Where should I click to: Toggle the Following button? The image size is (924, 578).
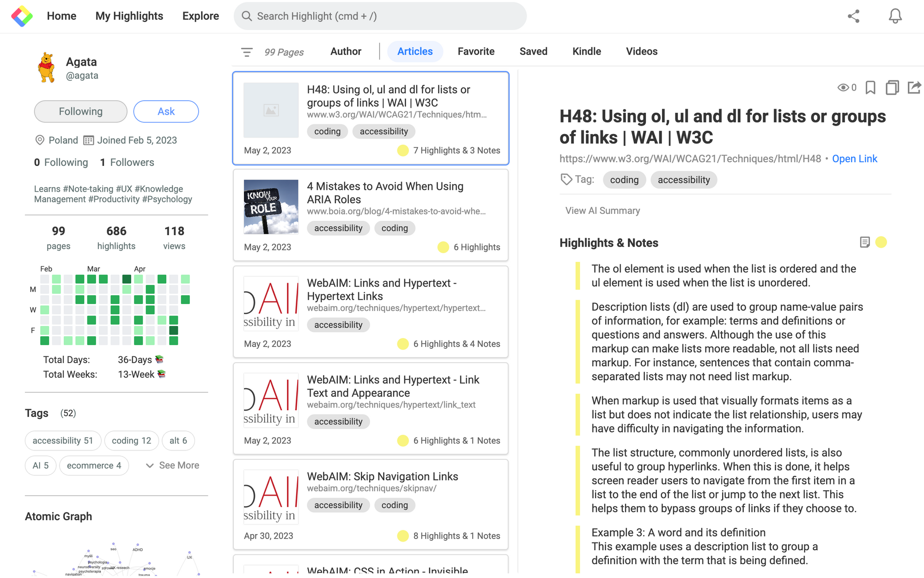point(80,111)
